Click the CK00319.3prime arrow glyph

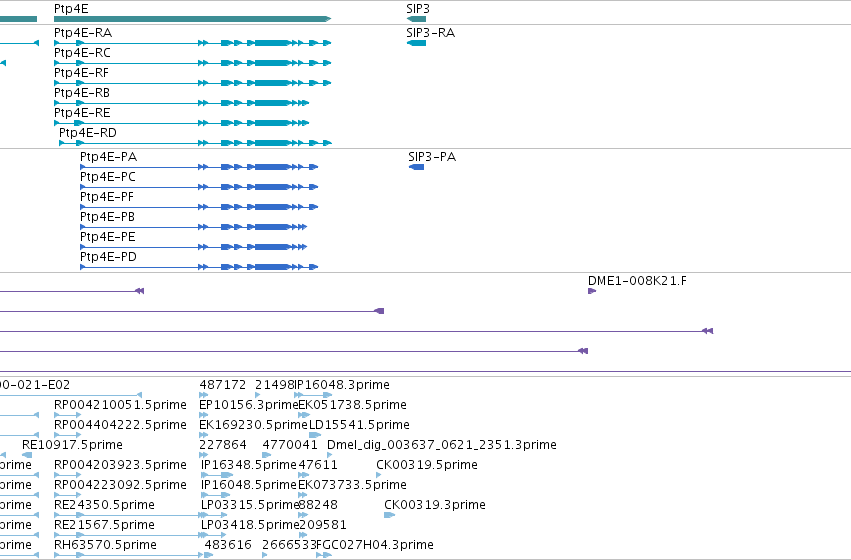[x=389, y=515]
